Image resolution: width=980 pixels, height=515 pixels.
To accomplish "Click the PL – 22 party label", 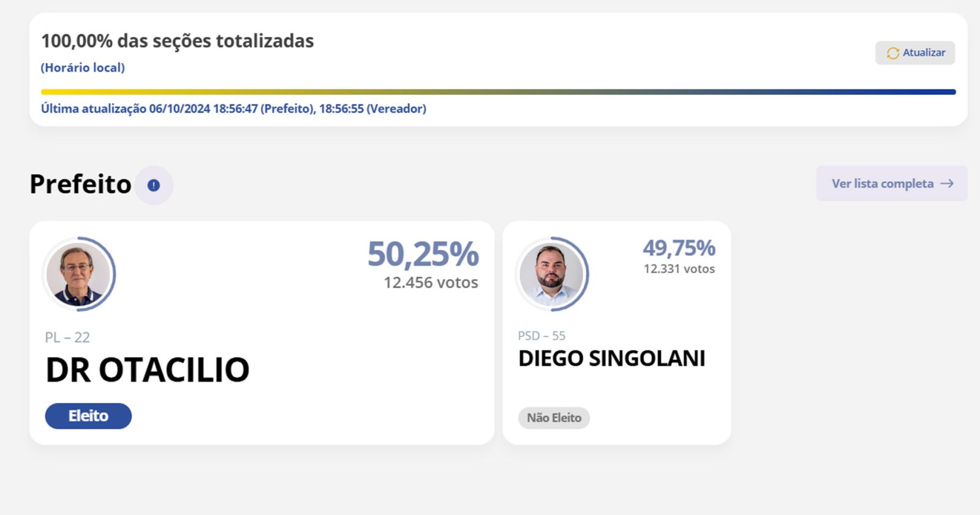I will pos(67,337).
